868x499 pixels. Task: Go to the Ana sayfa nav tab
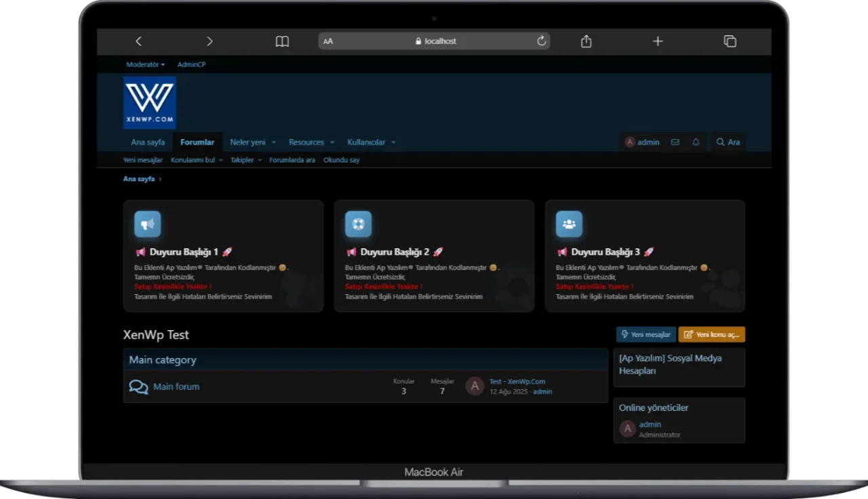[x=148, y=142]
